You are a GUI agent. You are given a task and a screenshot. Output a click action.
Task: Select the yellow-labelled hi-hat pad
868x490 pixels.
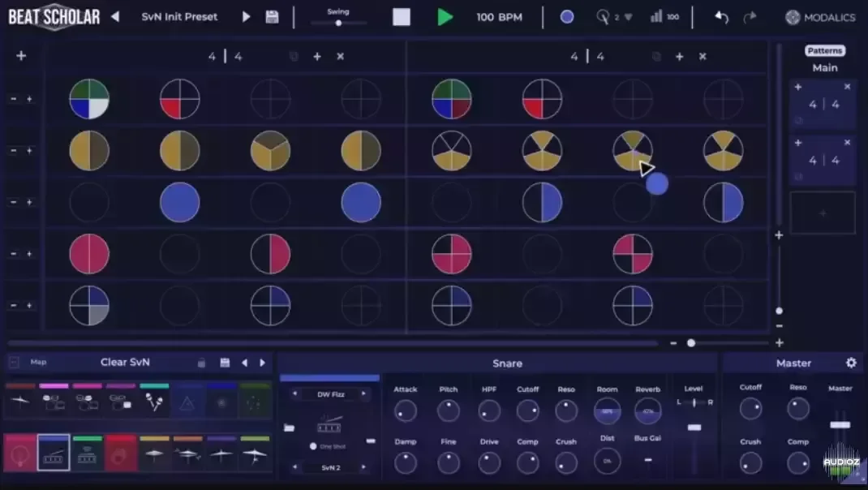click(154, 453)
